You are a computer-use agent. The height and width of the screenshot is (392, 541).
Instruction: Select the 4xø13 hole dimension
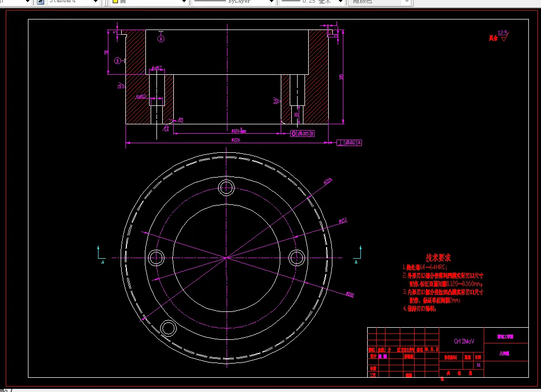click(x=141, y=96)
